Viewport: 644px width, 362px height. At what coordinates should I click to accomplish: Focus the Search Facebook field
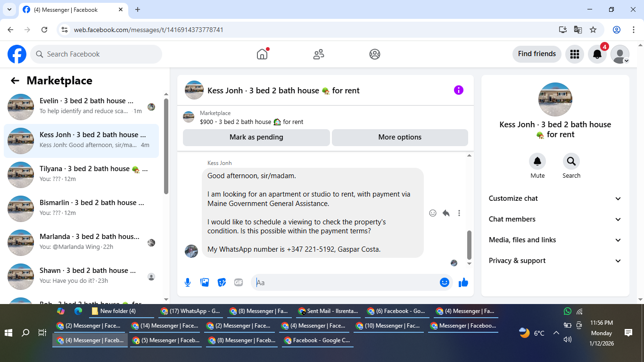(96, 54)
